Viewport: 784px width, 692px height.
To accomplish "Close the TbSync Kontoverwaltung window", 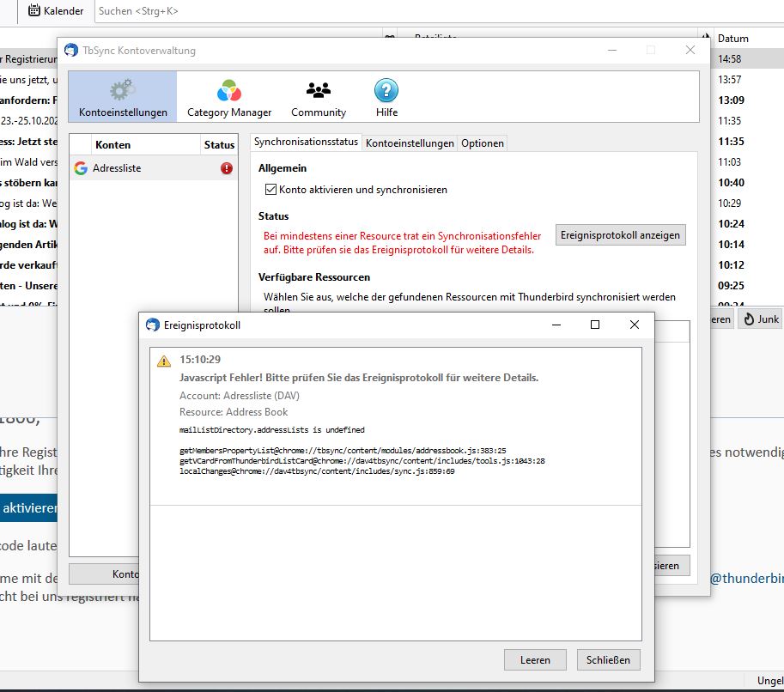I will (x=690, y=50).
